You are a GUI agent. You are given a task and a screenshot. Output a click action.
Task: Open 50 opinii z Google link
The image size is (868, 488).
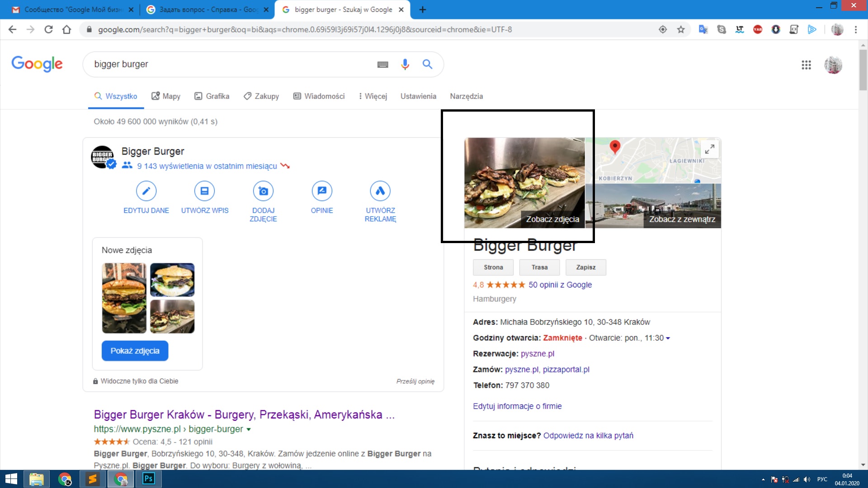[x=560, y=285]
